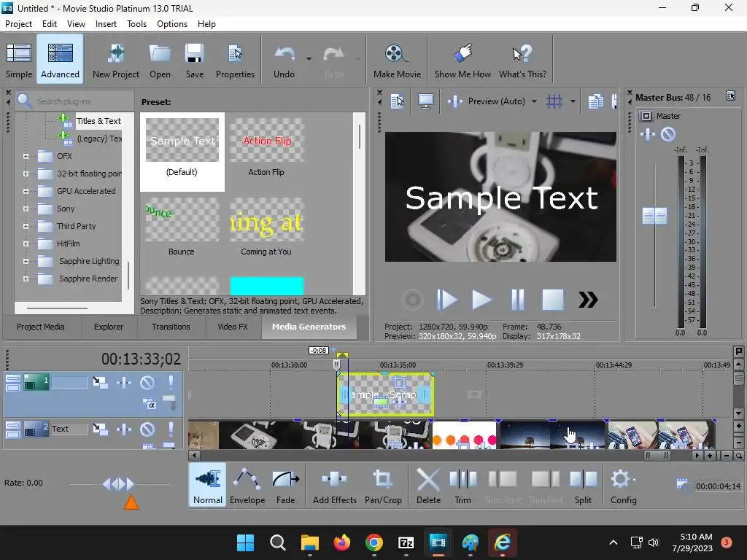Select Titles & Text in plug-in tree
Screen dimensions: 747x560
pyautogui.click(x=98, y=121)
